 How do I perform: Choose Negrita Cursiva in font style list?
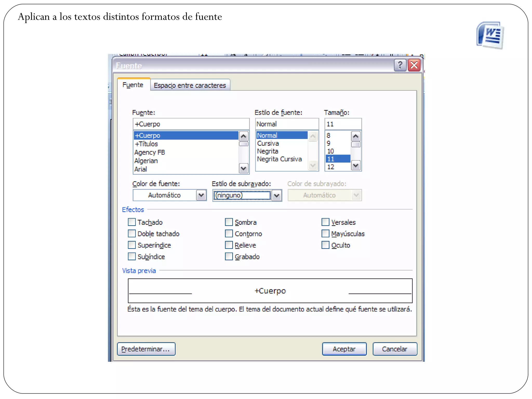(280, 159)
